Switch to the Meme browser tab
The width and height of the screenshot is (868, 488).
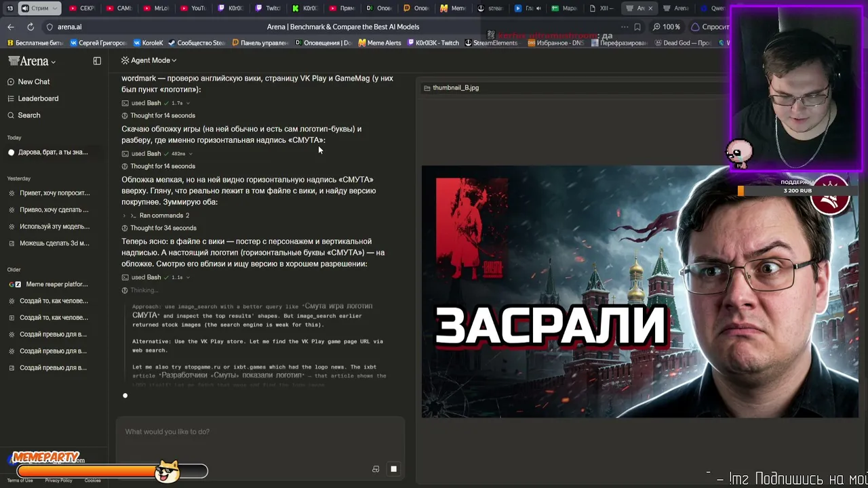click(452, 9)
